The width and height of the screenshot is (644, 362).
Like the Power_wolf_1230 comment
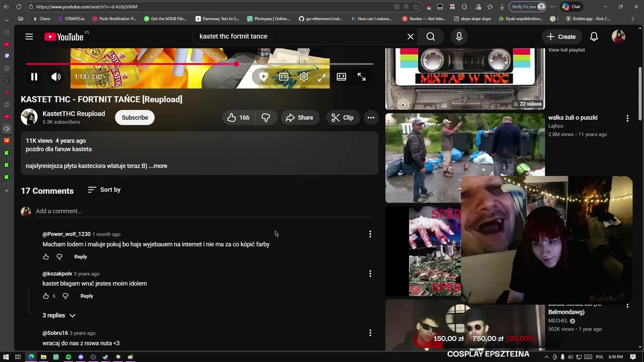point(46,257)
